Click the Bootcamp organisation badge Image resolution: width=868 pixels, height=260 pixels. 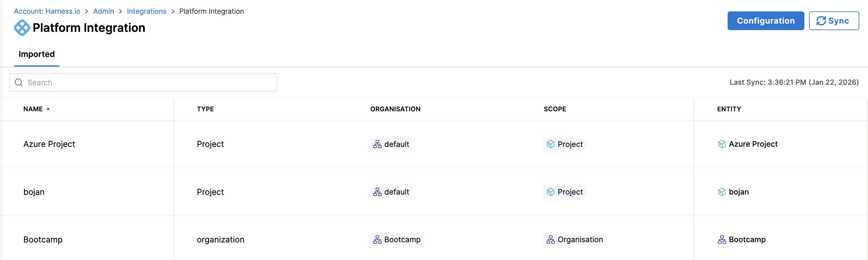click(397, 240)
